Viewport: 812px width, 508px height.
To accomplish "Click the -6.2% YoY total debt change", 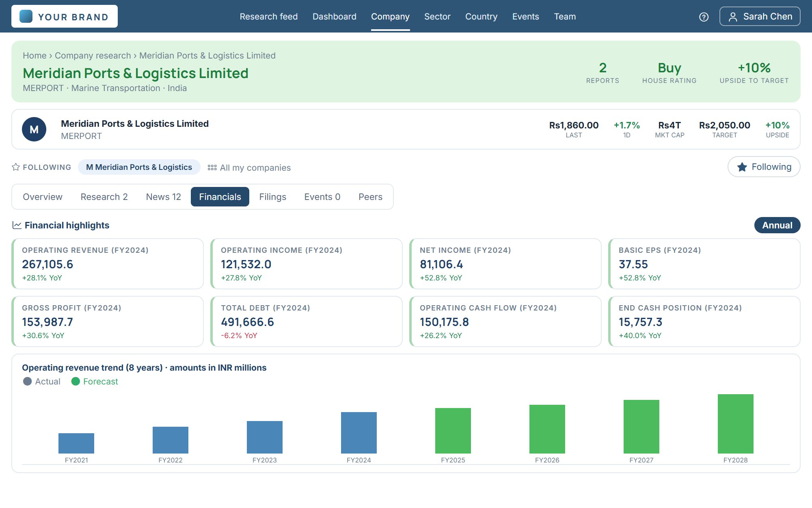I will [239, 336].
